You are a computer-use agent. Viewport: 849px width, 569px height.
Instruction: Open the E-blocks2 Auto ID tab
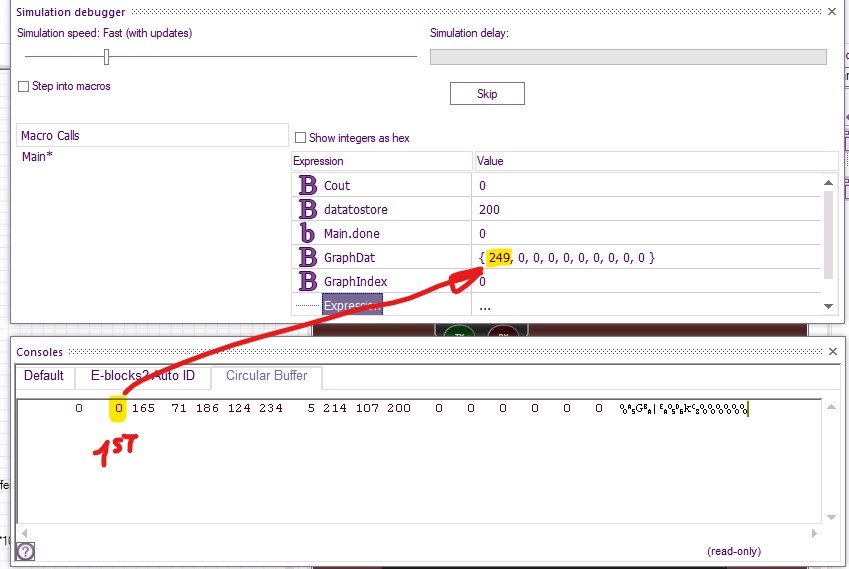click(x=143, y=377)
